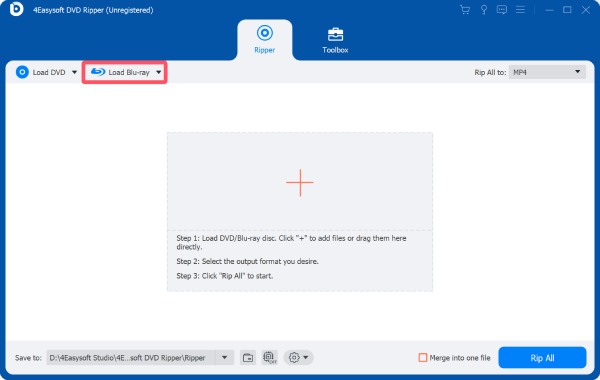
Task: Open the settings gear dropdown
Action: pyautogui.click(x=298, y=358)
